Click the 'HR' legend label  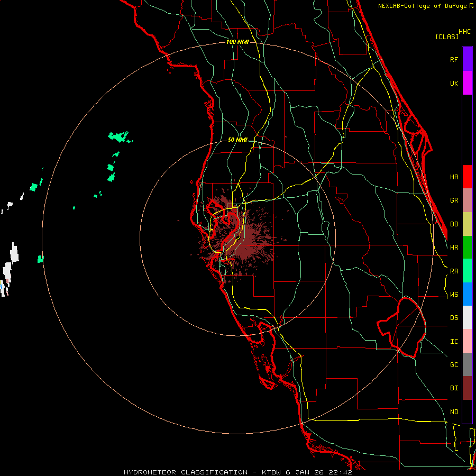pyautogui.click(x=454, y=248)
